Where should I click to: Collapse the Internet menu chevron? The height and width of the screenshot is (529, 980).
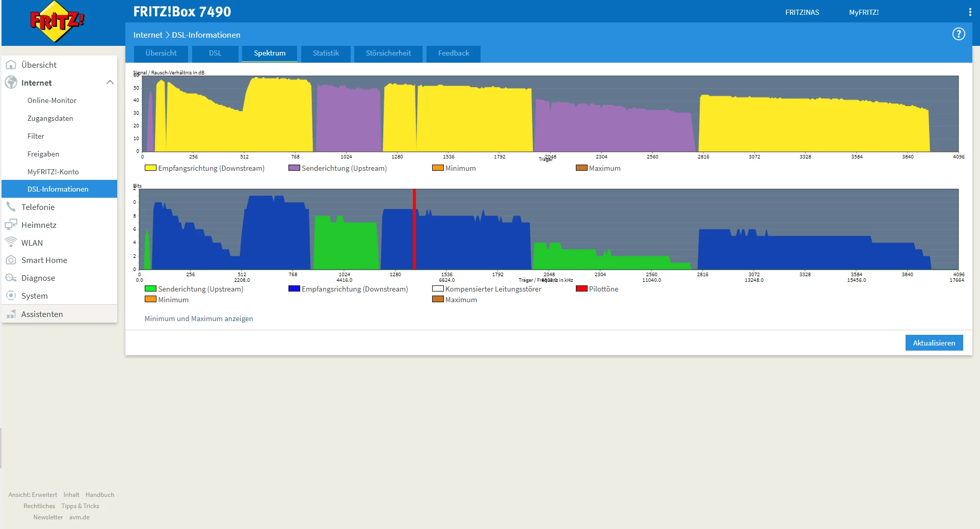click(110, 83)
